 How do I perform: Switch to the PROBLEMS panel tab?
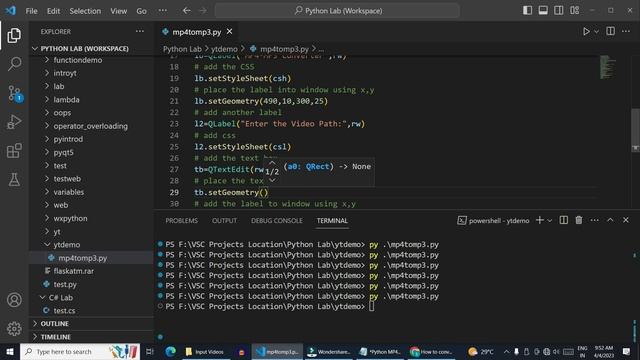tap(182, 220)
